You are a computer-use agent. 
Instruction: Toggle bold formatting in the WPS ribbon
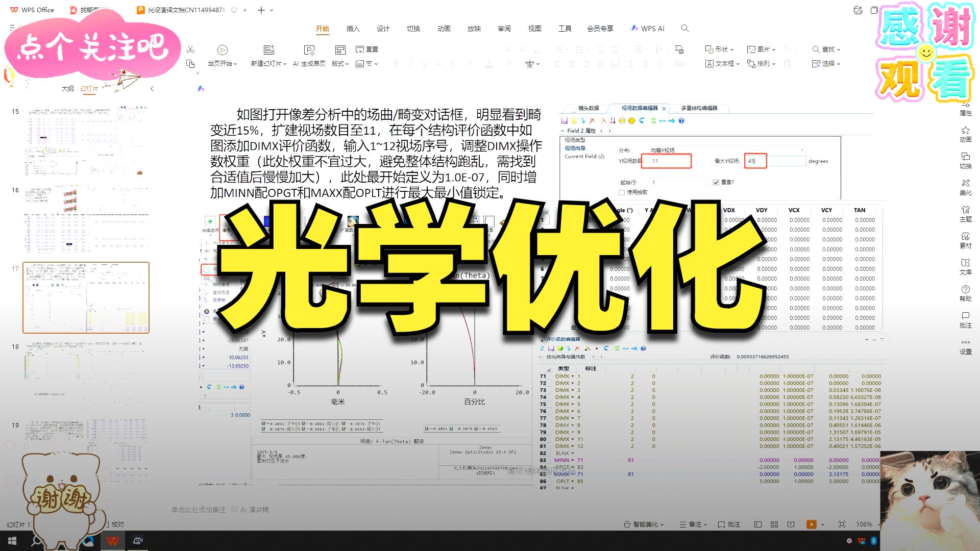396,64
